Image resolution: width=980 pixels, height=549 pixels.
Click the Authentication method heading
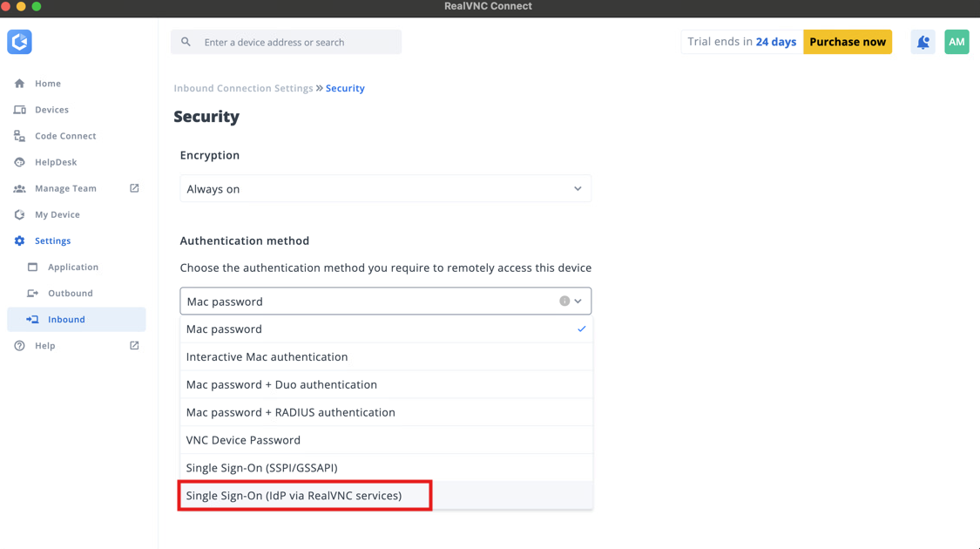coord(245,241)
